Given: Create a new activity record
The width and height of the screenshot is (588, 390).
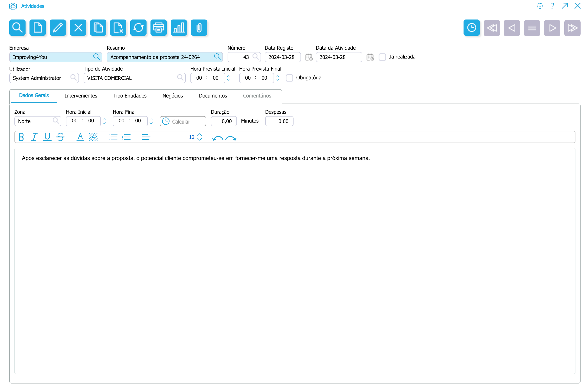Looking at the screenshot, I should point(38,28).
